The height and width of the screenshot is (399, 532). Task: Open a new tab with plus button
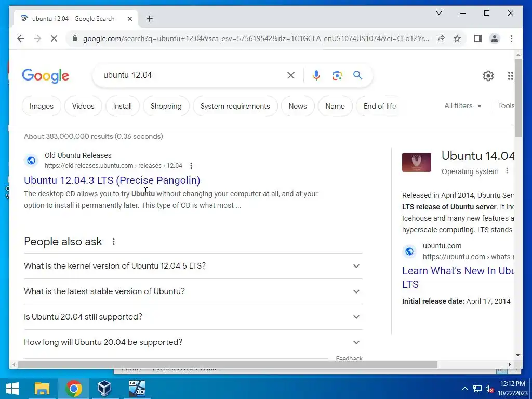coord(150,19)
